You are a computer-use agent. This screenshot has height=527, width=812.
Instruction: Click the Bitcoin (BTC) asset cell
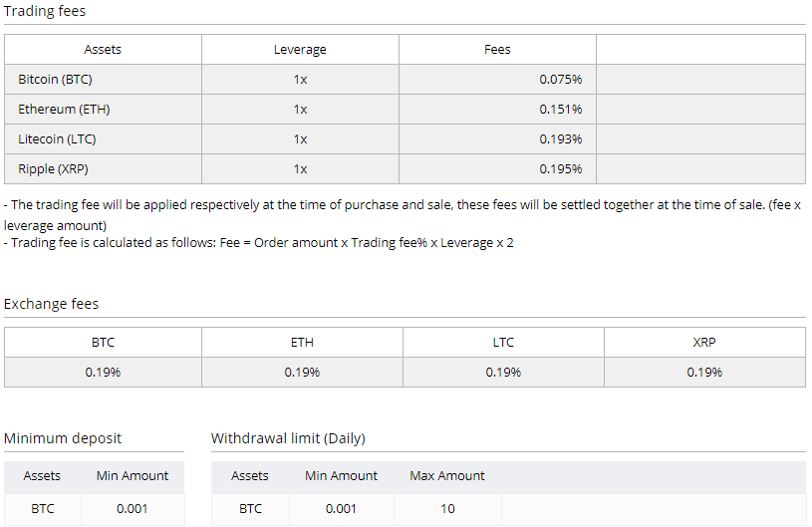pos(55,79)
